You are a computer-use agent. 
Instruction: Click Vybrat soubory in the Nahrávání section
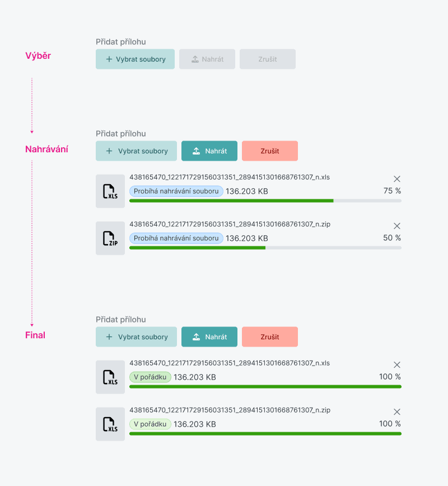pos(136,151)
